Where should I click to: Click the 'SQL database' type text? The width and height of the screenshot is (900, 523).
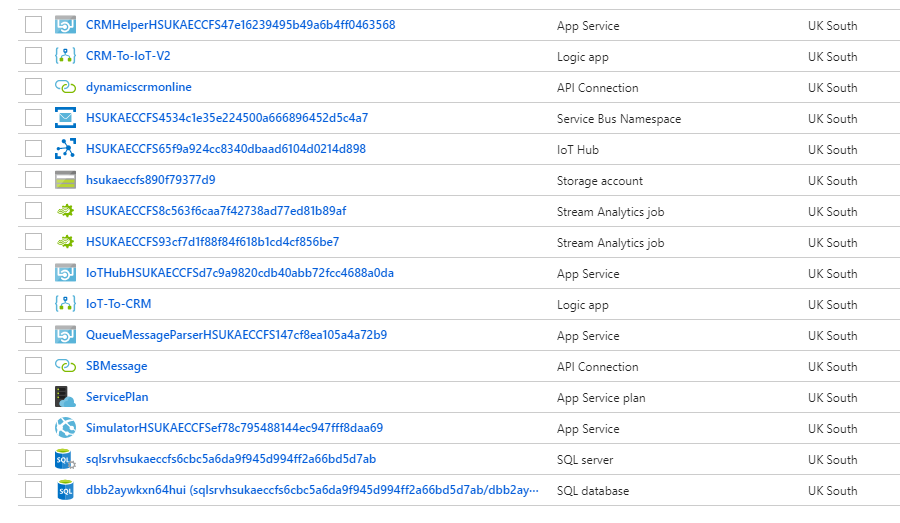593,491
